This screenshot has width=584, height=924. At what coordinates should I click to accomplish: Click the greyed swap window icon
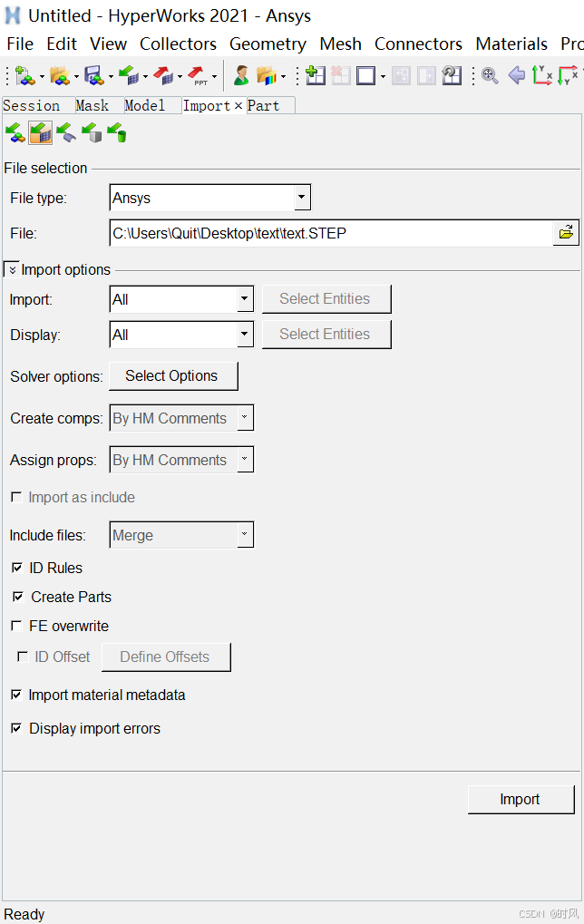(426, 75)
